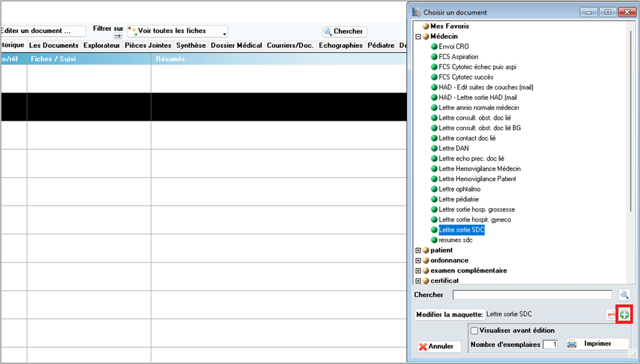This screenshot has width=640, height=364.
Task: Select Lettre contact doc lié
Action: (x=467, y=138)
